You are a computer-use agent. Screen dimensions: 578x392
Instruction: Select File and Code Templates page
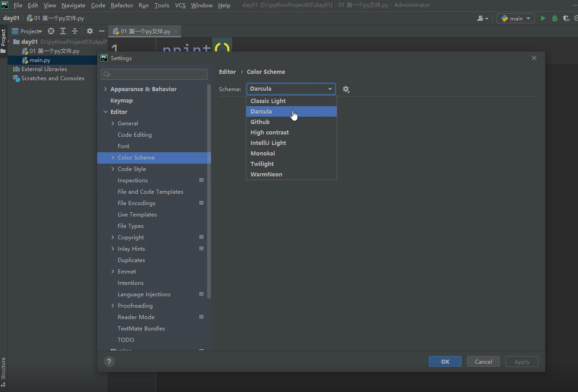click(x=151, y=191)
